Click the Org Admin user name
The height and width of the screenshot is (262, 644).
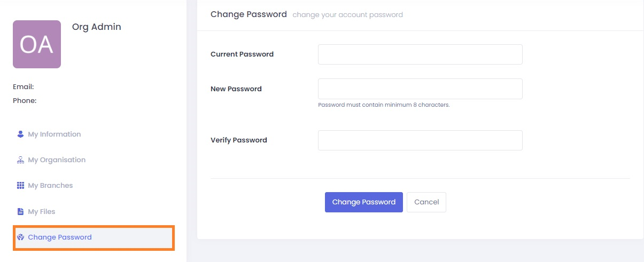tap(97, 27)
